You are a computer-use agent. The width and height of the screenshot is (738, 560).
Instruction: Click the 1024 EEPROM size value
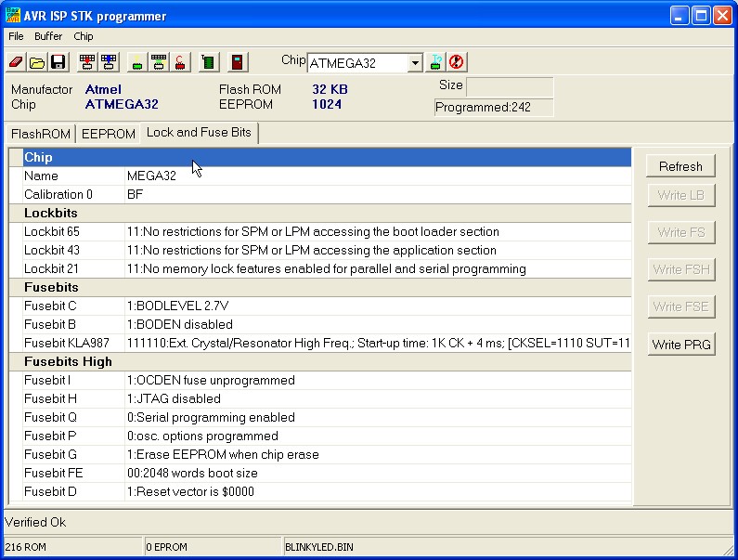pos(327,104)
